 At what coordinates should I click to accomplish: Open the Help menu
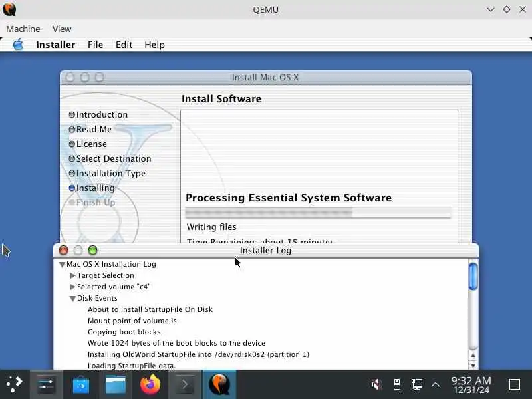click(x=154, y=45)
